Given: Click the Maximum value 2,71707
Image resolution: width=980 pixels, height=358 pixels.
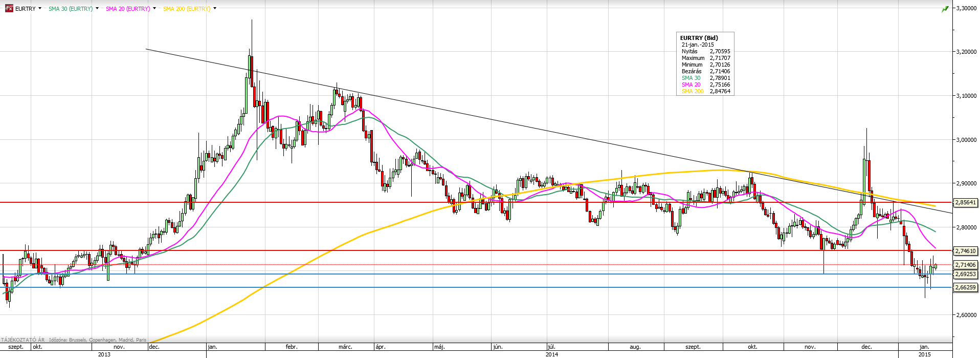Looking at the screenshot, I should point(720,58).
